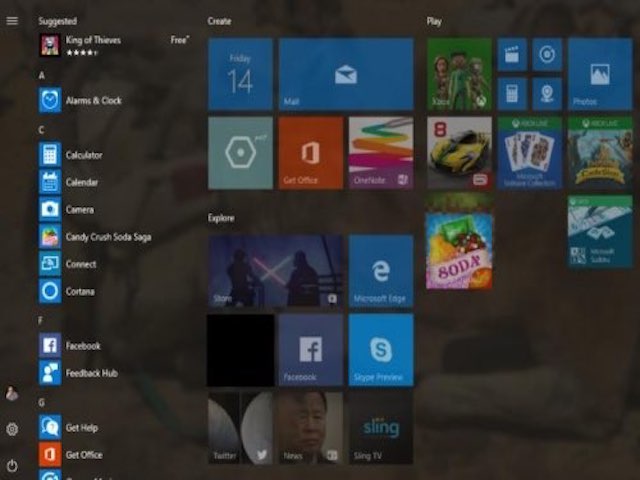
Task: Open the user account avatar
Action: (12, 393)
